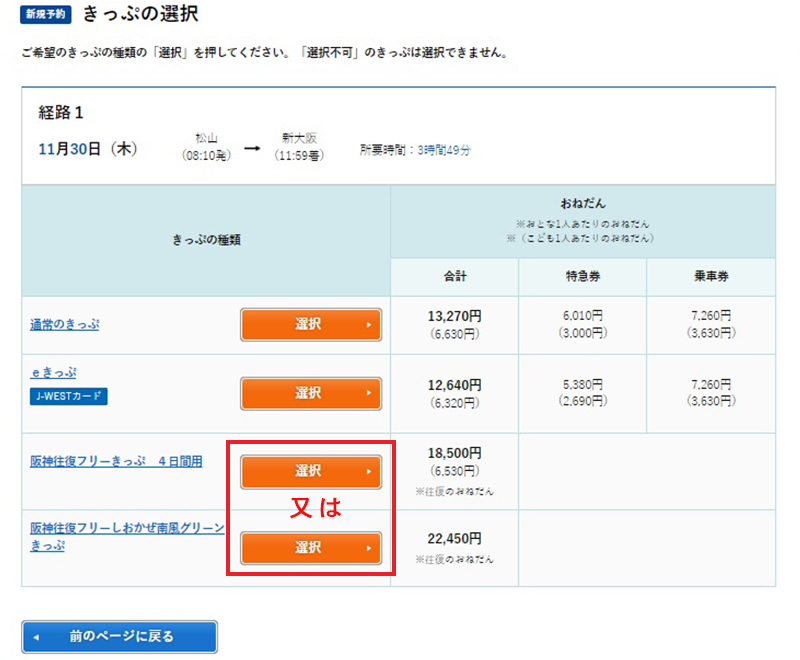Screen dimensions: 800x660
Task: Click the 特急券 column header
Action: (582, 277)
